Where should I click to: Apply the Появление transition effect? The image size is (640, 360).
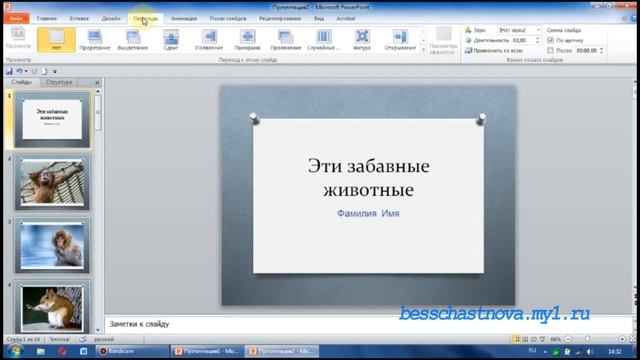[x=209, y=40]
